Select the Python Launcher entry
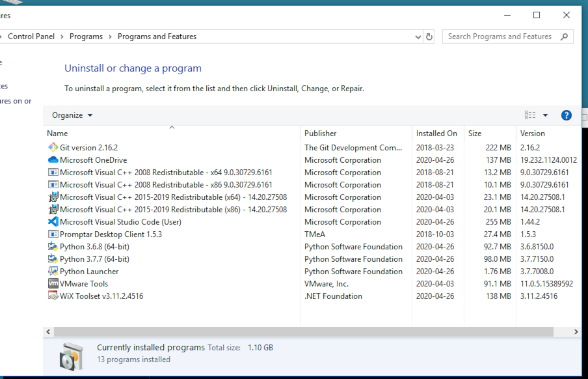The width and height of the screenshot is (588, 379). tap(89, 272)
